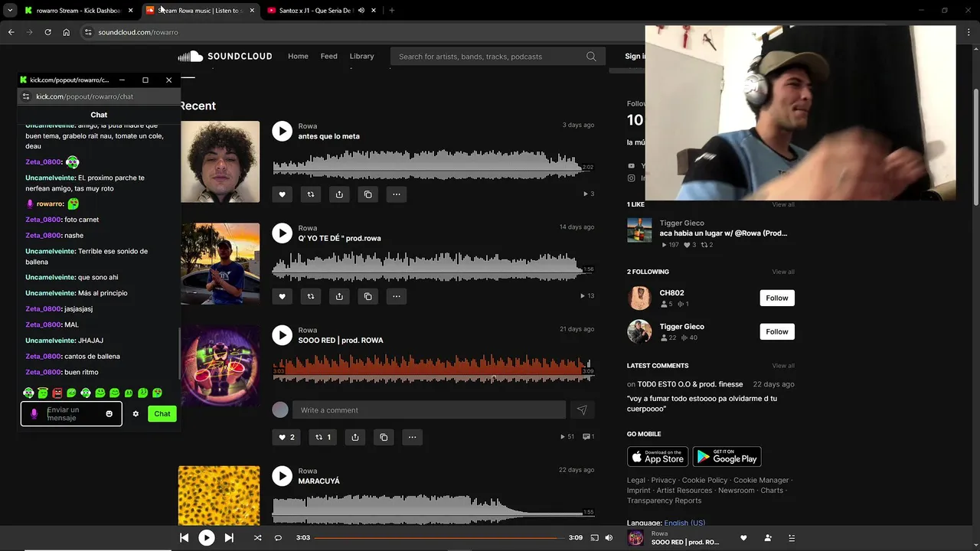Follow Tigger Gieco
980x551 pixels.
(x=777, y=331)
